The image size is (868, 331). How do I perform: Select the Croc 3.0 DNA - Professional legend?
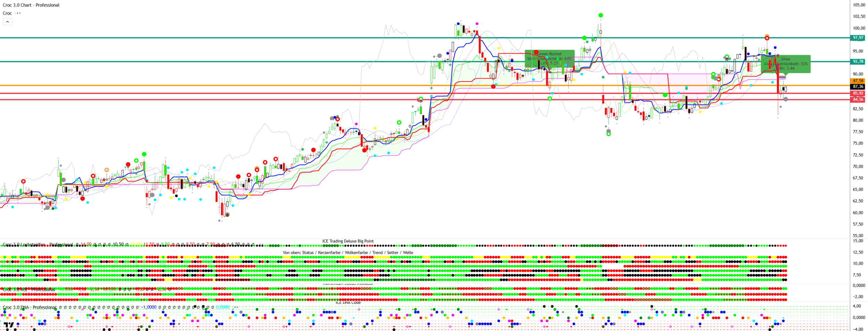[30, 307]
